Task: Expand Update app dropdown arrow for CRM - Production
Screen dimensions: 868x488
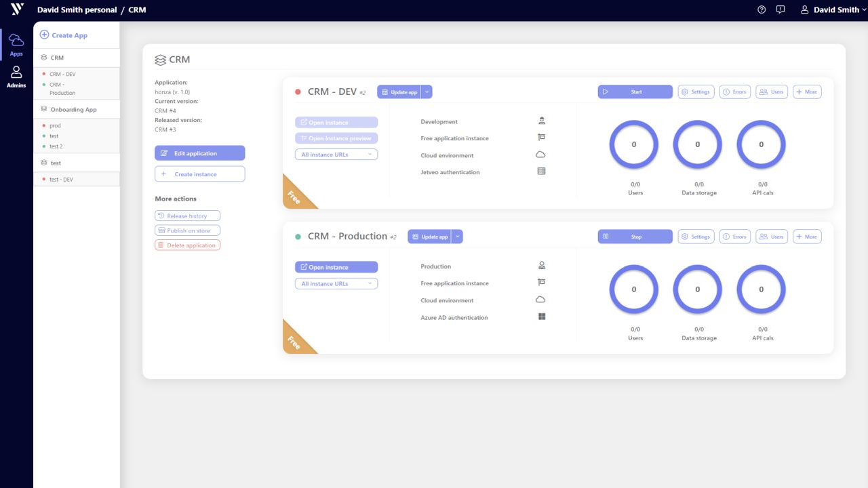Action: (x=458, y=237)
